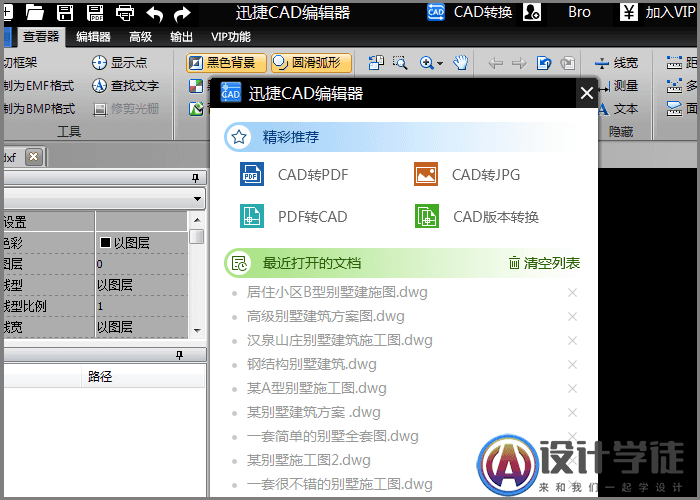The width and height of the screenshot is (700, 500).
Task: Open 一套很不错的别墅施工图.dwg
Action: tap(340, 484)
